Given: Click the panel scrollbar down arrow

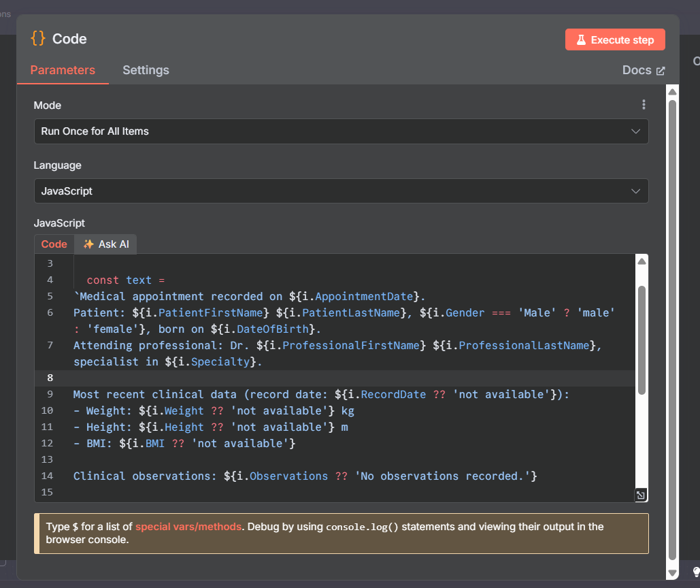Looking at the screenshot, I should pos(672,573).
